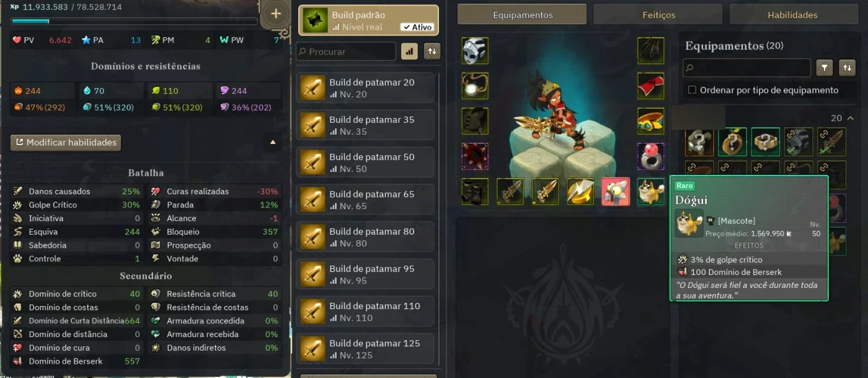This screenshot has height=378, width=868.
Task: Click the Modificar habilidades button
Action: click(66, 142)
